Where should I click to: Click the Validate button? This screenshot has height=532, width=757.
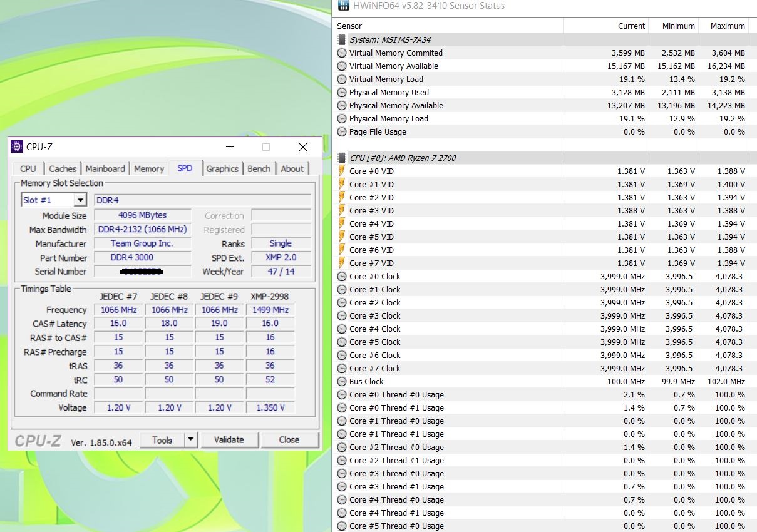[x=229, y=439]
